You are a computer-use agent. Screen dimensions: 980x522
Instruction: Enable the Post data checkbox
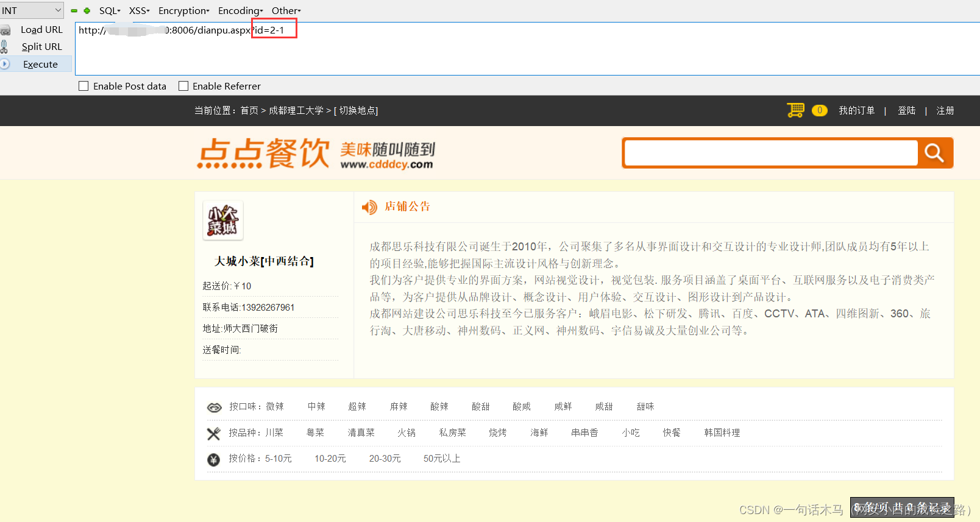[x=83, y=86]
